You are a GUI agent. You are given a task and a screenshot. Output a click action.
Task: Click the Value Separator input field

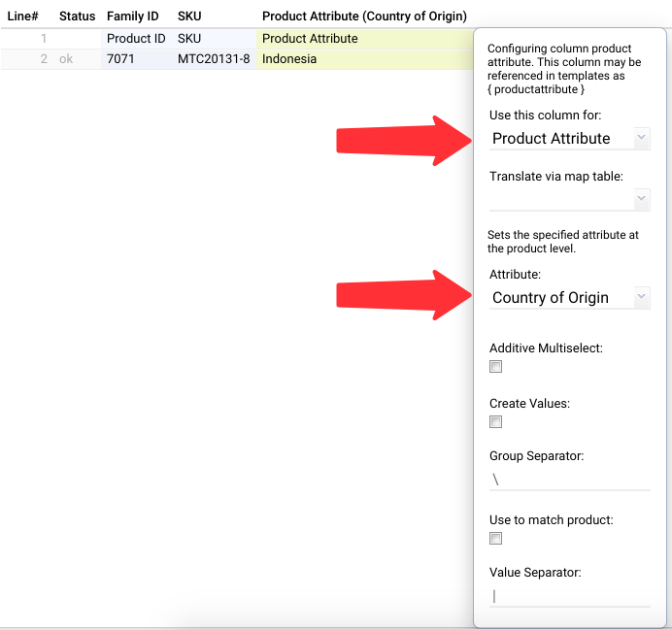tap(570, 596)
